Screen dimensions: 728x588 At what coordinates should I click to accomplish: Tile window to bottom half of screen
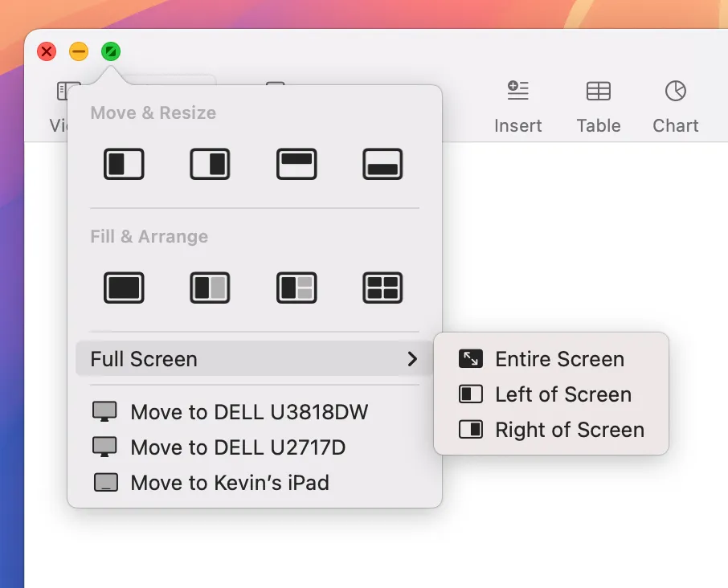[382, 164]
